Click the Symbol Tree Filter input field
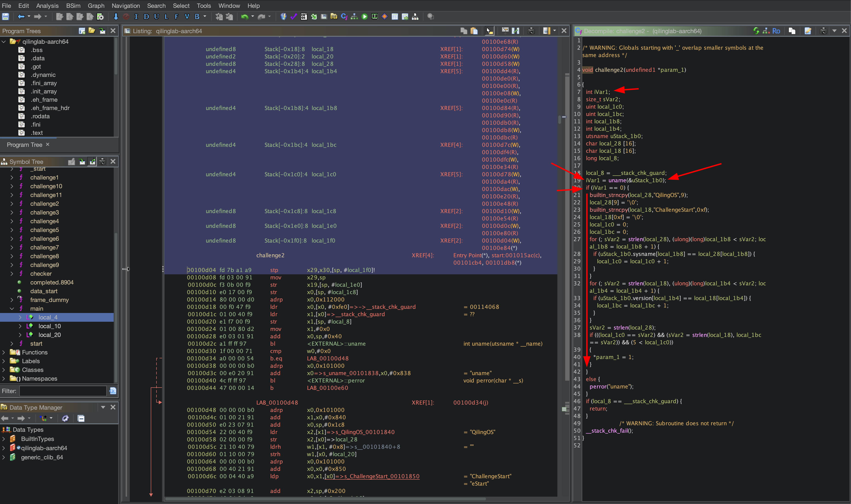Image resolution: width=851 pixels, height=504 pixels. (63, 391)
